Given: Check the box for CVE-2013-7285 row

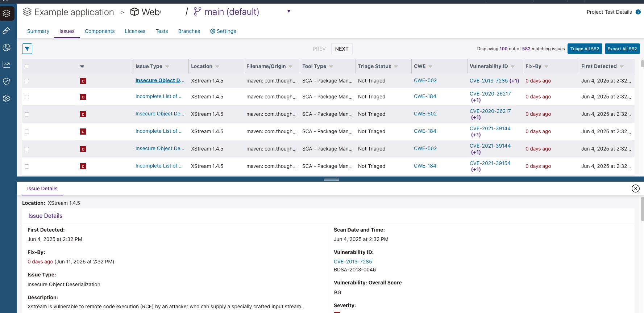Looking at the screenshot, I should [x=27, y=81].
